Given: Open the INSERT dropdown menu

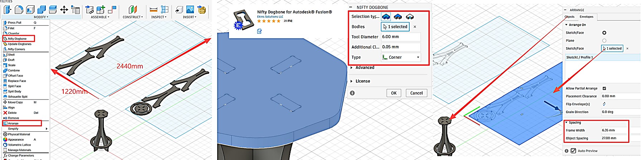Looking at the screenshot, I should [x=190, y=17].
